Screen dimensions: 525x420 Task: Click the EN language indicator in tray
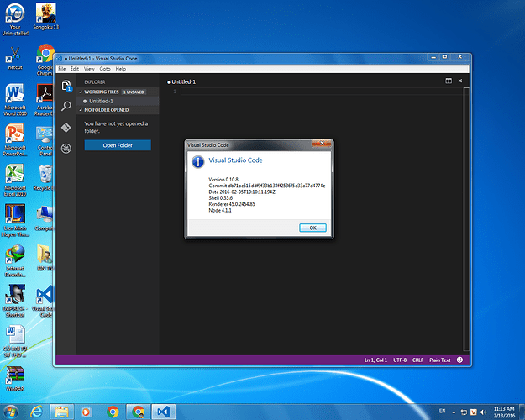tap(443, 411)
